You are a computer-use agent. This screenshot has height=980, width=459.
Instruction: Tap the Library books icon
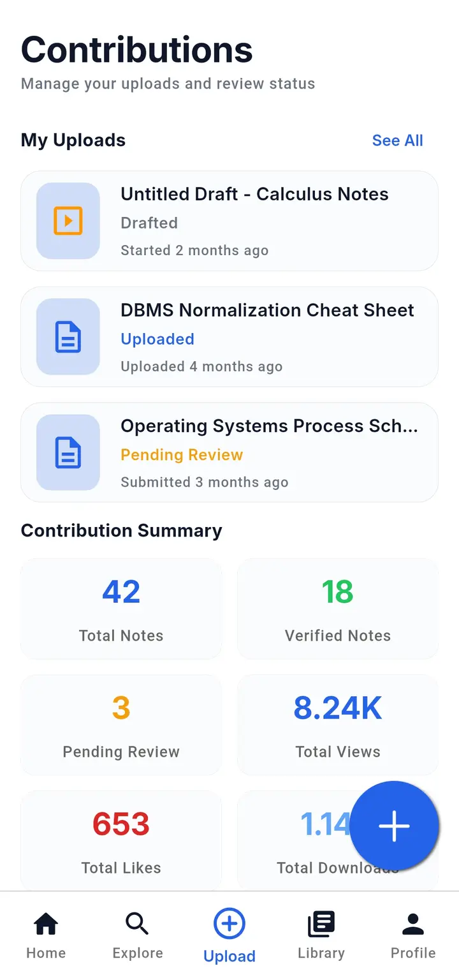coord(321,924)
